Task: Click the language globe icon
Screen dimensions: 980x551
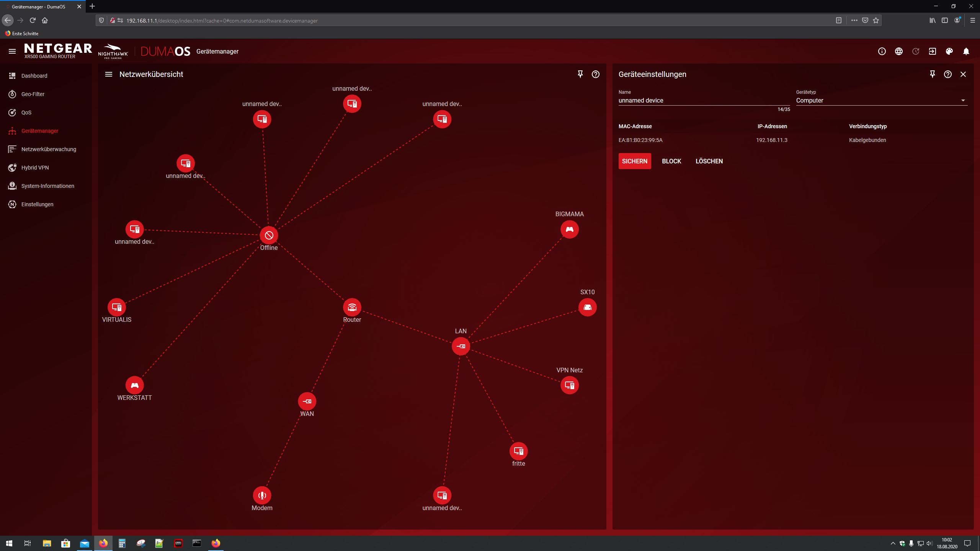Action: [x=898, y=51]
